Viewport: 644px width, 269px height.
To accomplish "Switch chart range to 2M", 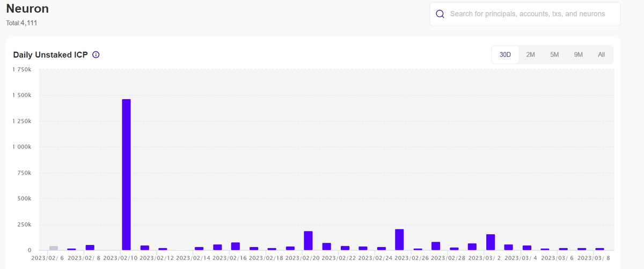I will tap(530, 55).
